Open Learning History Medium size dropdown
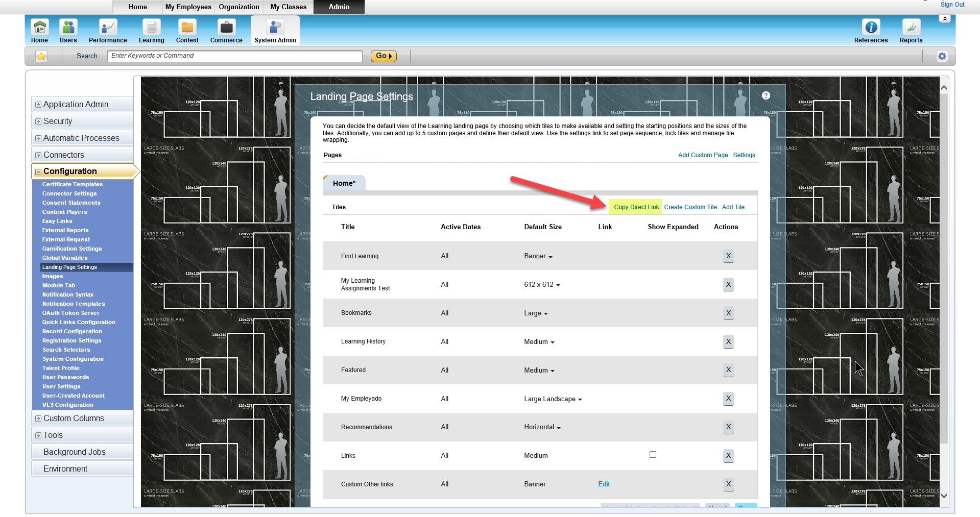 539,342
